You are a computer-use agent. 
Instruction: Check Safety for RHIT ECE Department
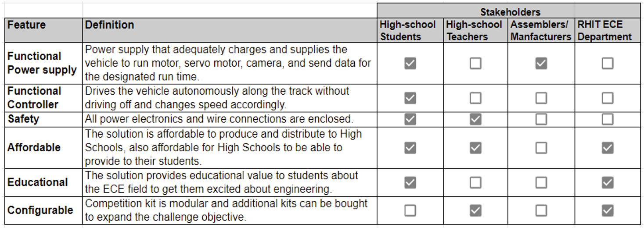(x=607, y=119)
